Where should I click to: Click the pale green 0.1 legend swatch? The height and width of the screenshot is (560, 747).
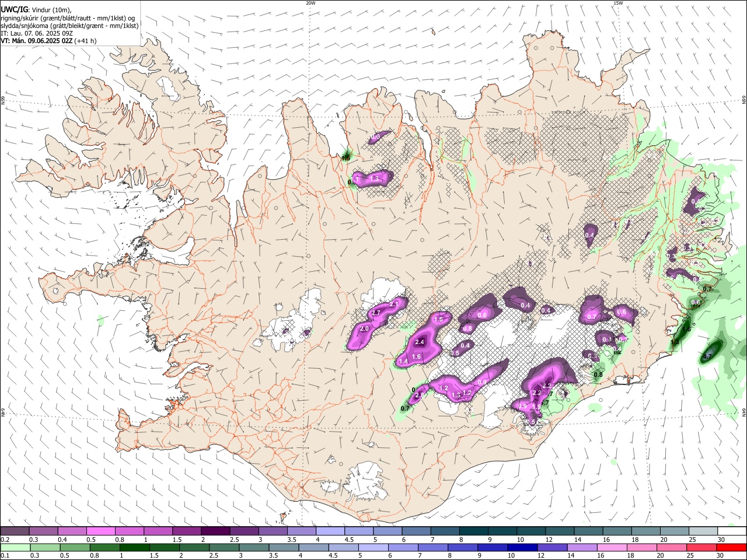(15, 547)
